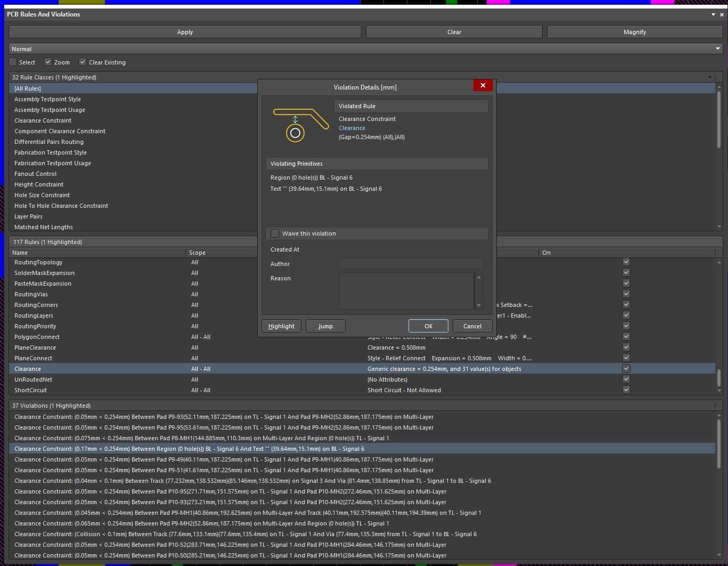Close the PCB Rules And Violations panel
Viewport: 728px width, 566px height.
pyautogui.click(x=722, y=14)
